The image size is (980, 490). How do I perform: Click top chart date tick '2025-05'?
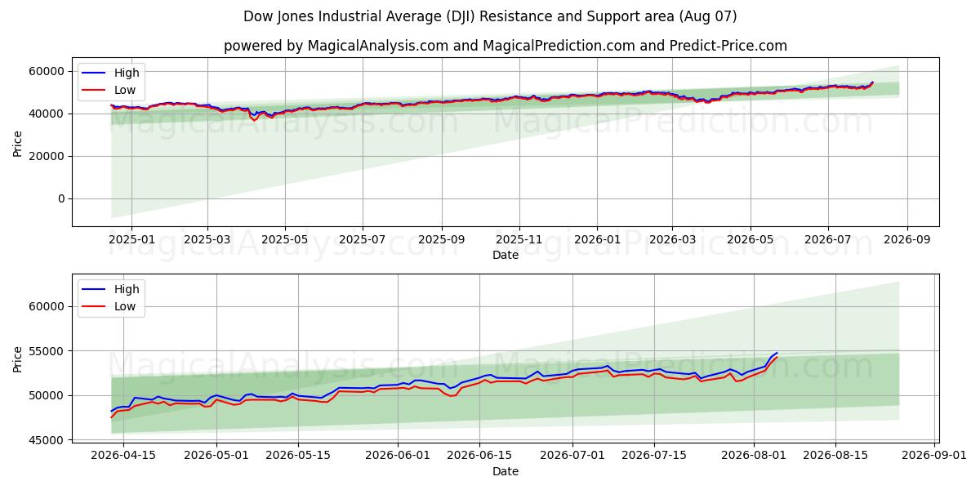285,240
